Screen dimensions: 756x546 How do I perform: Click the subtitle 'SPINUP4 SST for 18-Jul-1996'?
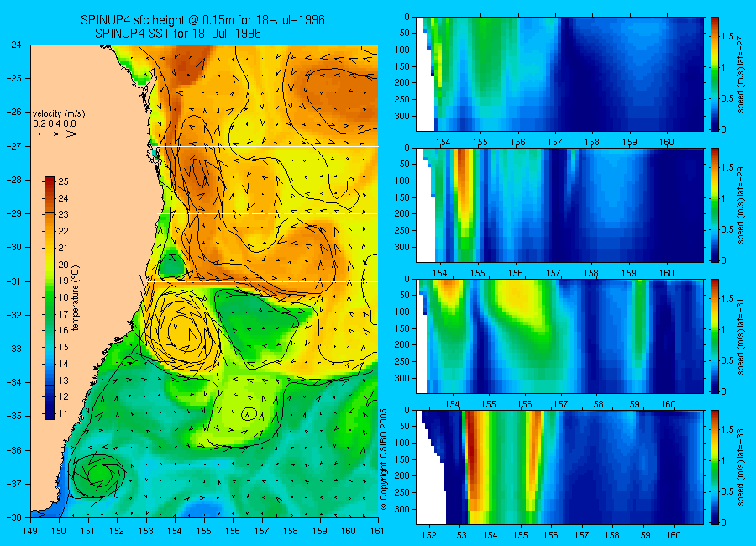[178, 34]
